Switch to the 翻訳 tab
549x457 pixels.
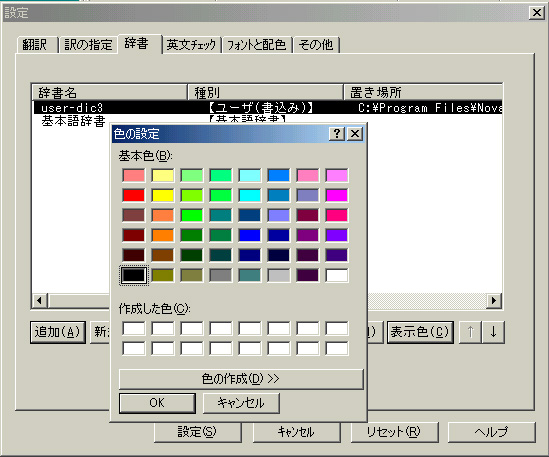(x=37, y=45)
